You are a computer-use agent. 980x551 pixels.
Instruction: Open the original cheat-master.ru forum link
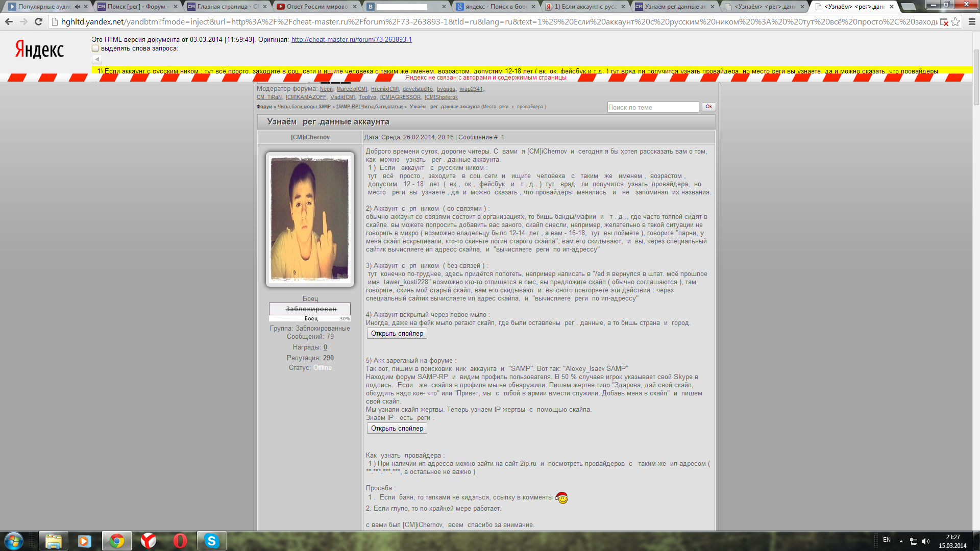[351, 40]
